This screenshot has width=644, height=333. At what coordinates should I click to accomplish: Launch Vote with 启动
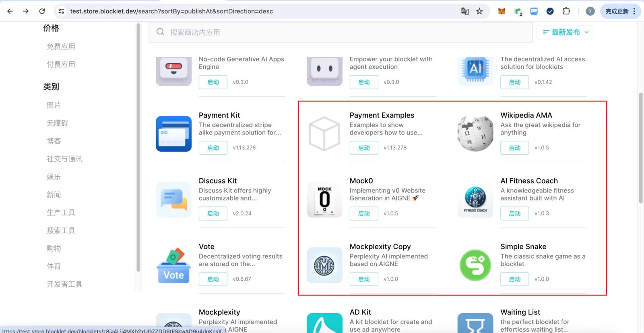click(213, 279)
